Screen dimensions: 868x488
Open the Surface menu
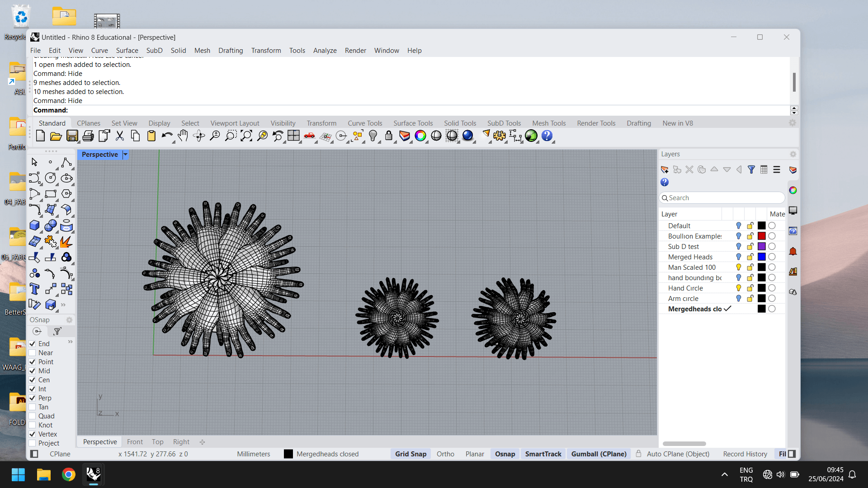point(127,51)
